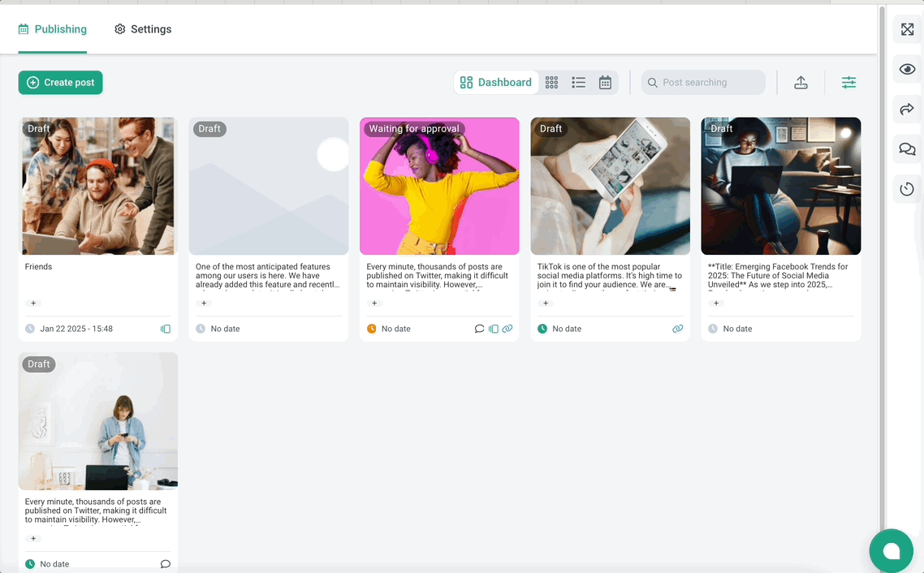Open the comments icon in right sidebar

point(907,149)
